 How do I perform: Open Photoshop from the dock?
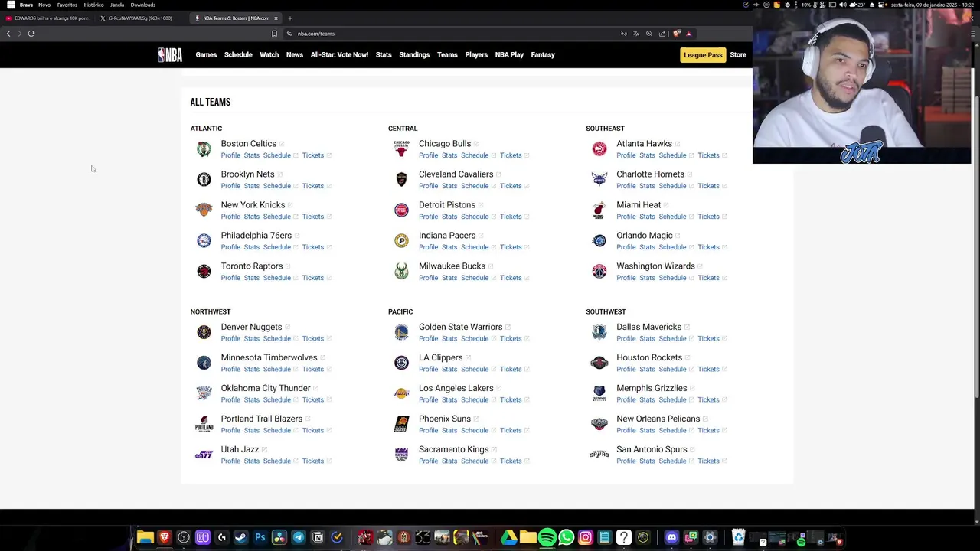260,537
